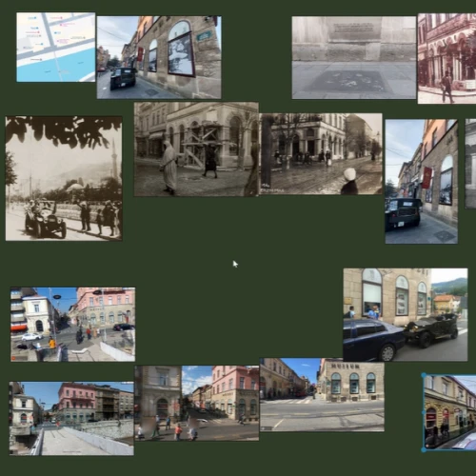The width and height of the screenshot is (476, 476).
Task: Select the street map thumbnail with blue river
Action: [x=56, y=47]
